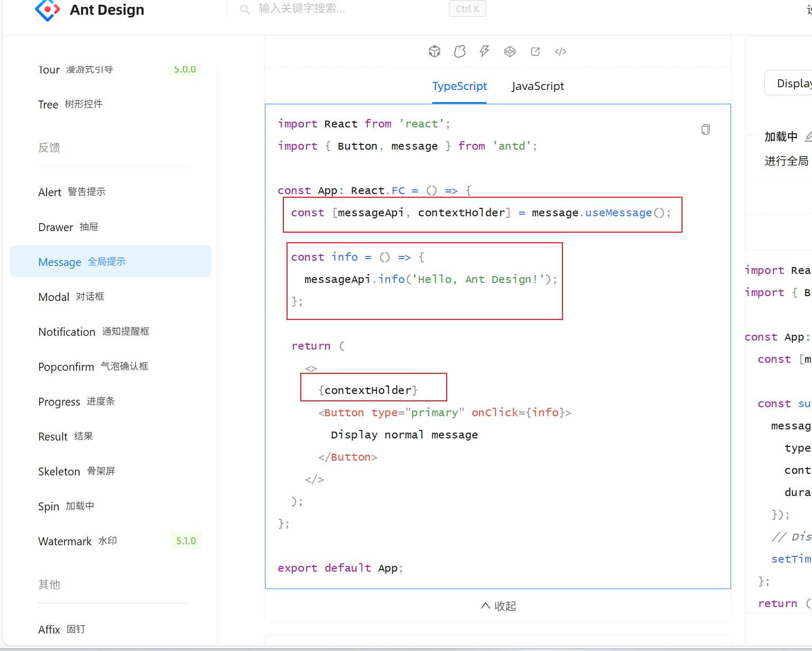Viewport: 812px width, 651px height.
Task: Open demo in CodePen
Action: [x=510, y=51]
